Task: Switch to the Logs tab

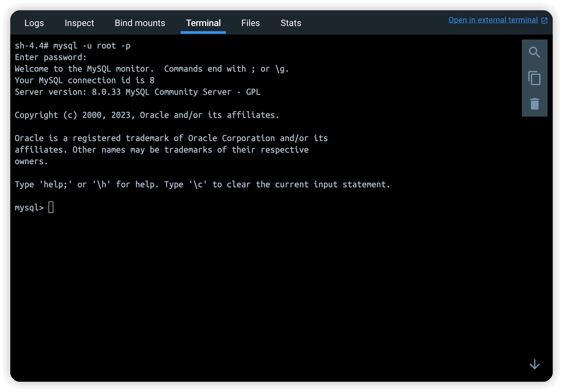Action: [34, 23]
